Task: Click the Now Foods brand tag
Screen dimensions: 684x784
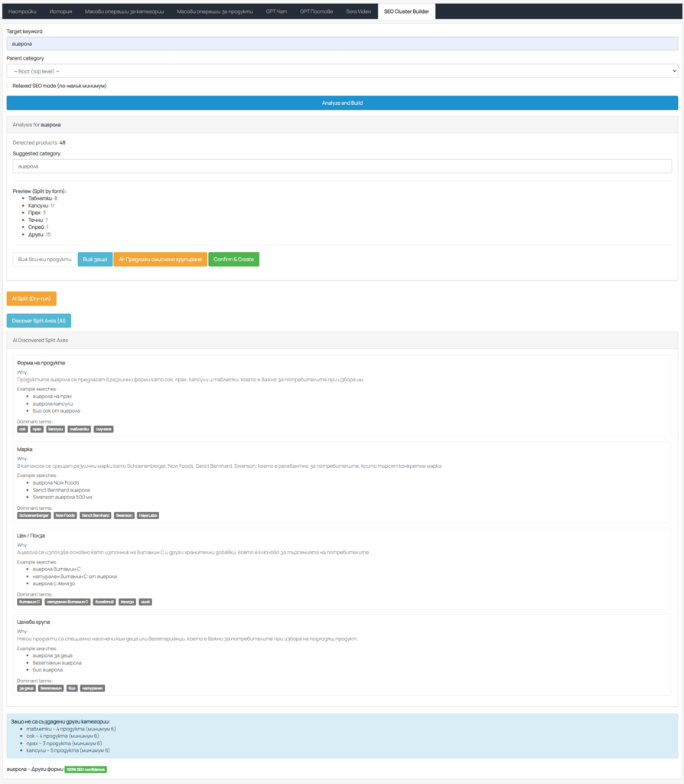Action: click(65, 515)
